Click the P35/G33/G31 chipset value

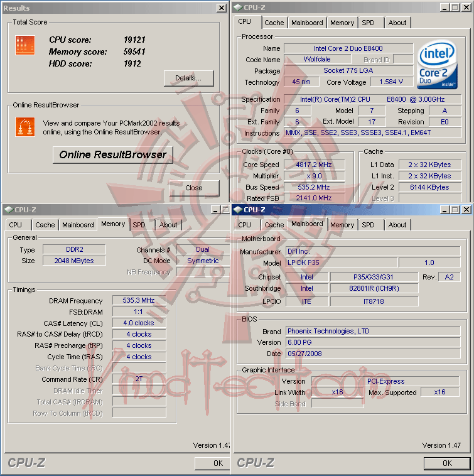(x=374, y=277)
